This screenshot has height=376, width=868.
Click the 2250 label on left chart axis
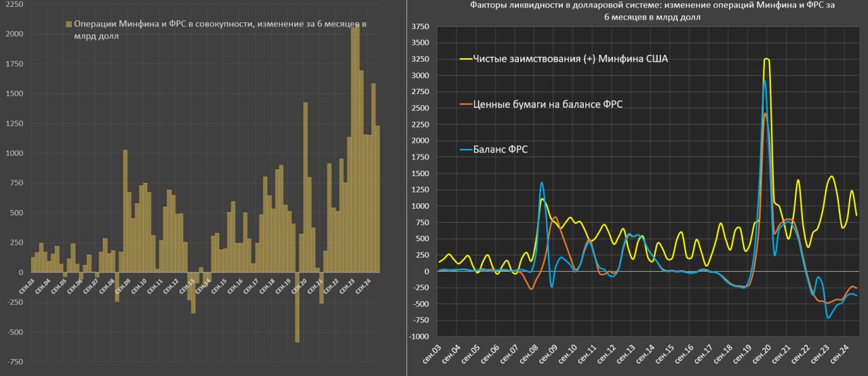pos(14,5)
